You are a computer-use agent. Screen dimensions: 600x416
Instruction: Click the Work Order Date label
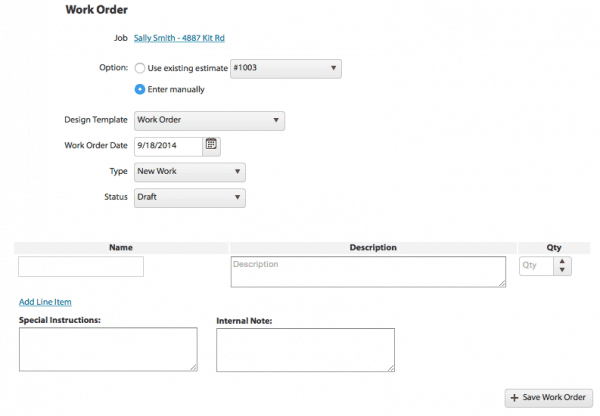96,145
